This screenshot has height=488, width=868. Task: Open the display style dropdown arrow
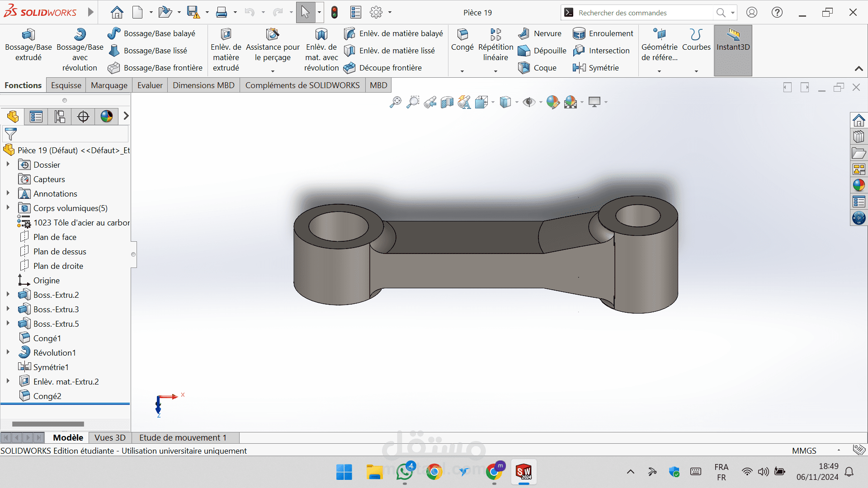point(517,103)
